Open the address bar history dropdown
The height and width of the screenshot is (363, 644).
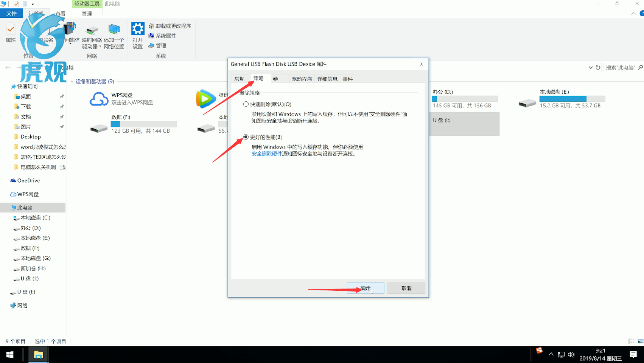pyautogui.click(x=590, y=67)
